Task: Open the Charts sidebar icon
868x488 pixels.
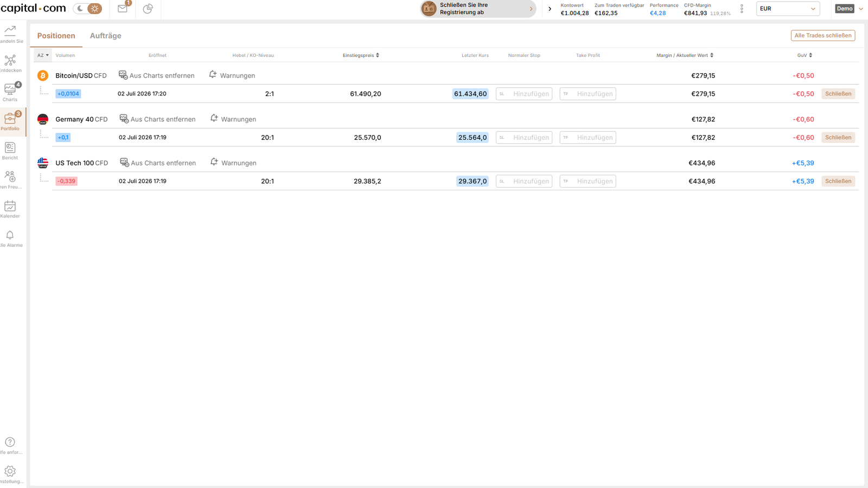Action: point(10,89)
